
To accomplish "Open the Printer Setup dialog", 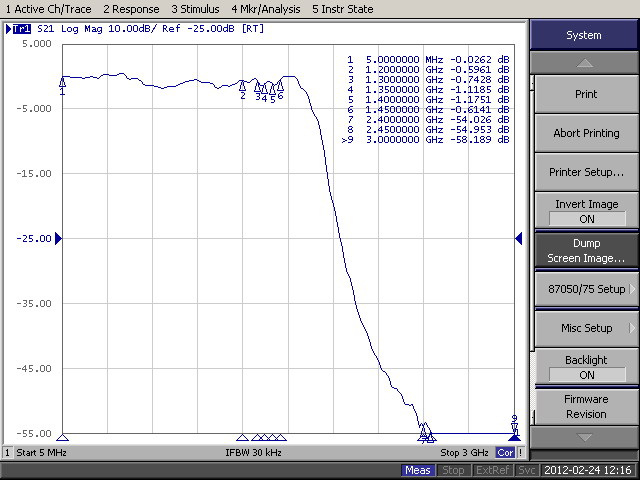I will [x=586, y=172].
